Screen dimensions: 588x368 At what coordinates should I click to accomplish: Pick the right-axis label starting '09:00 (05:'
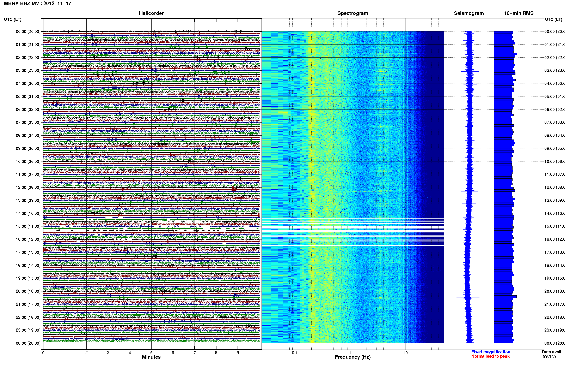pos(555,148)
